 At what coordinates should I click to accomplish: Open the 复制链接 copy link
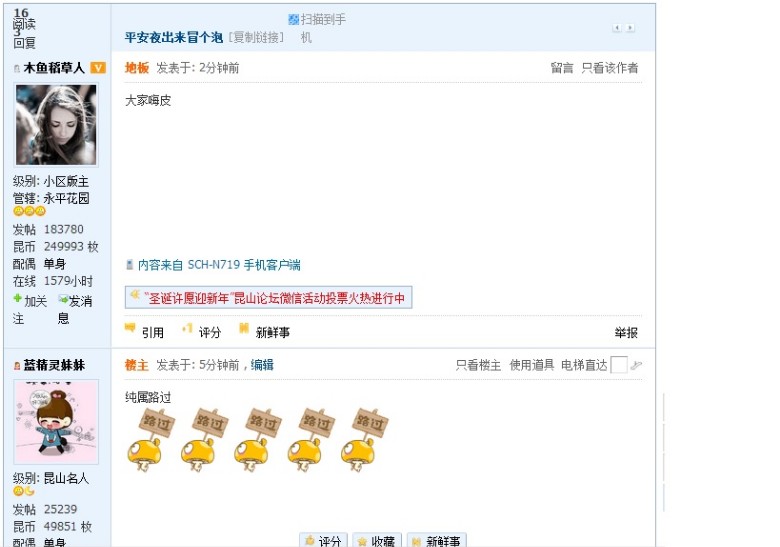256,37
